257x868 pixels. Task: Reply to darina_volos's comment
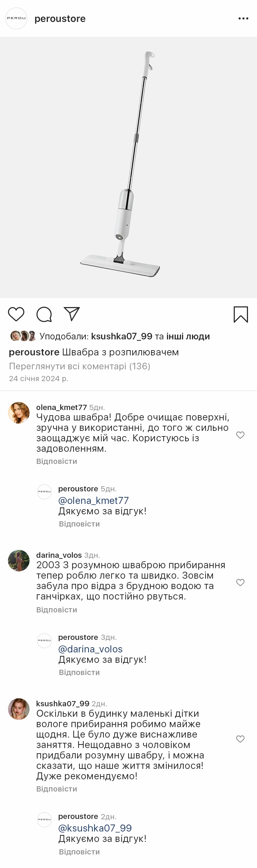coord(57,610)
